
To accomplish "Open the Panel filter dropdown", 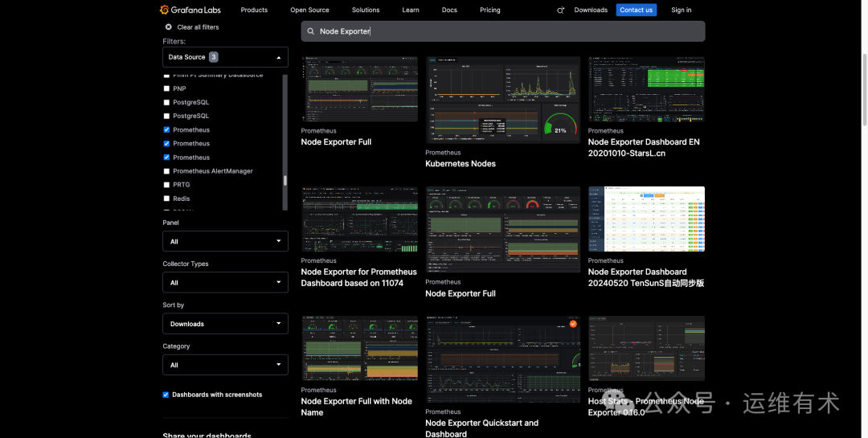I will pos(225,241).
